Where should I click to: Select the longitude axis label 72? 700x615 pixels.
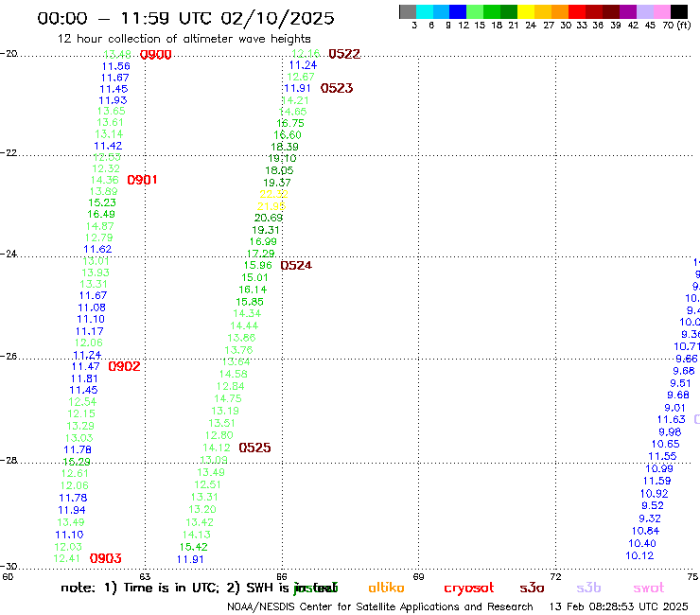point(555,576)
